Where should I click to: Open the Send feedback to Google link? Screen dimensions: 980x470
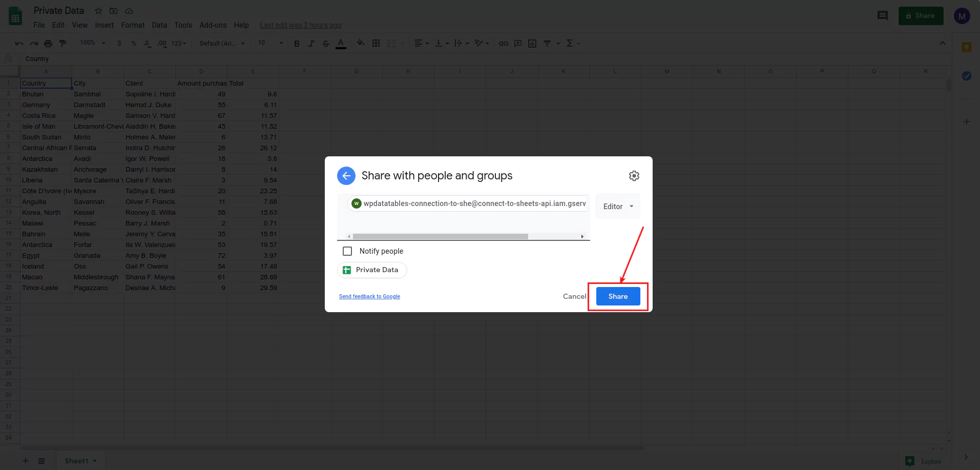[x=369, y=296]
